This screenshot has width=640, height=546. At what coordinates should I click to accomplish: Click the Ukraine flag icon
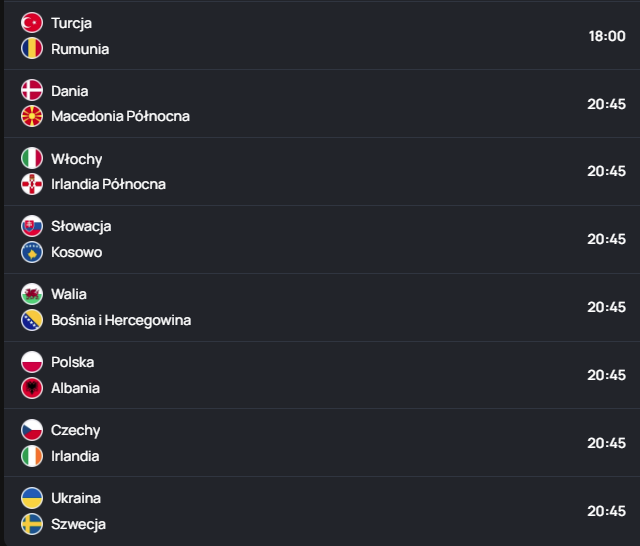32,498
